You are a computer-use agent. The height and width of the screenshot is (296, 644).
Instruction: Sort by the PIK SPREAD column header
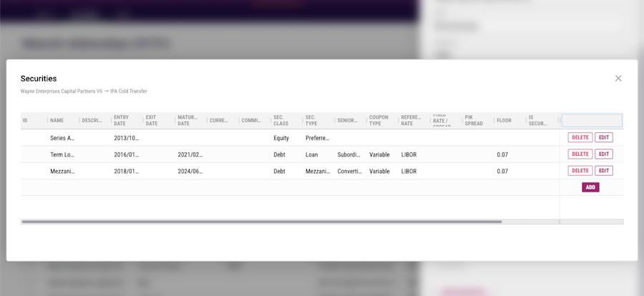pos(474,120)
